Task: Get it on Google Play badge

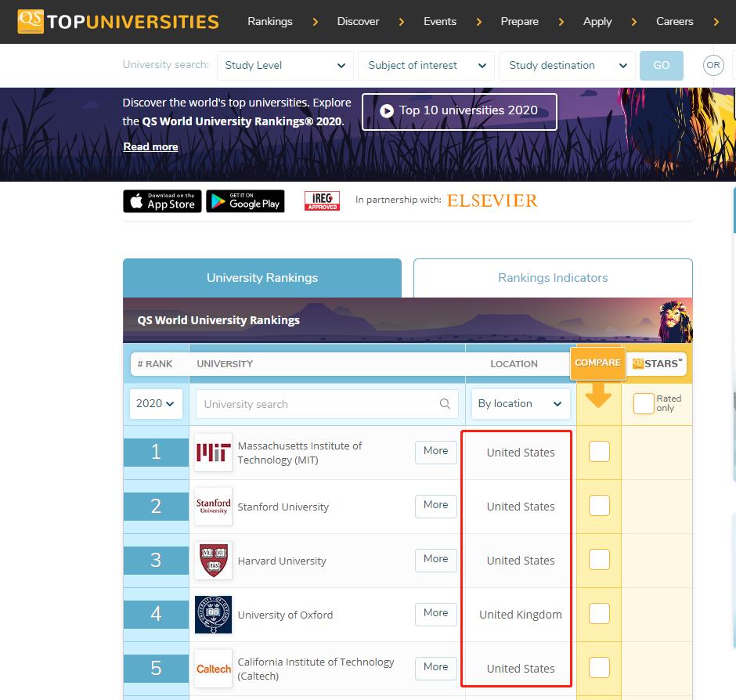Action: pos(246,201)
